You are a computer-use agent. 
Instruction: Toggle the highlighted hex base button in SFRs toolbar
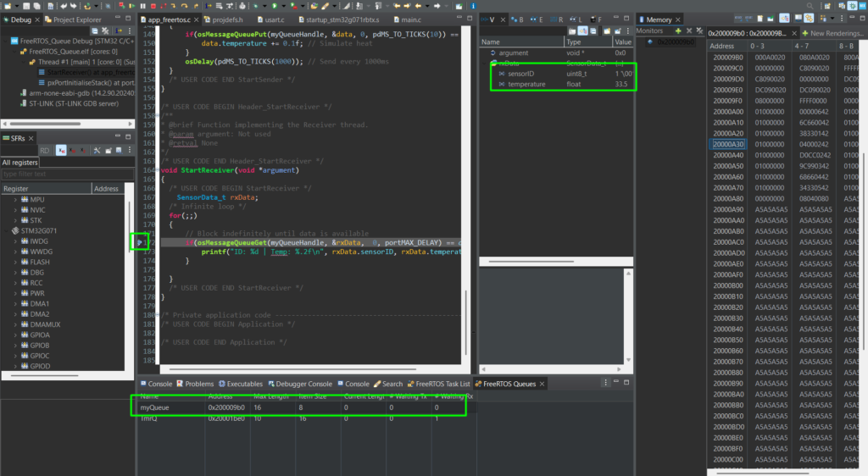62,150
